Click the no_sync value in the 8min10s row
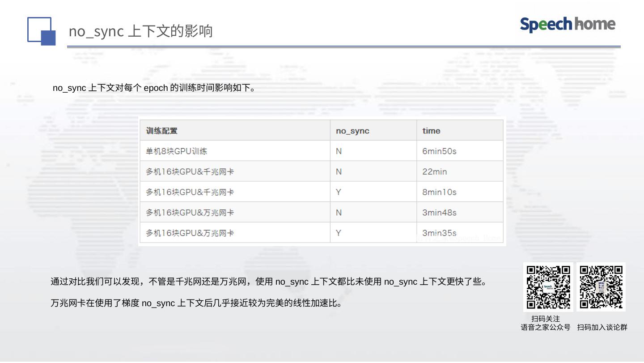The height and width of the screenshot is (363, 644). click(x=339, y=192)
